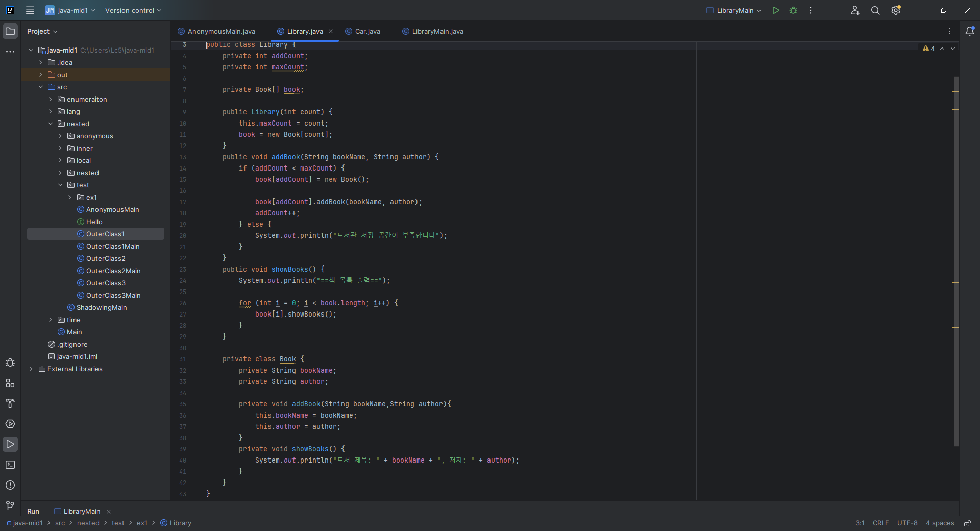This screenshot has height=531, width=980.
Task: Open the Notifications bell
Action: coord(970,31)
